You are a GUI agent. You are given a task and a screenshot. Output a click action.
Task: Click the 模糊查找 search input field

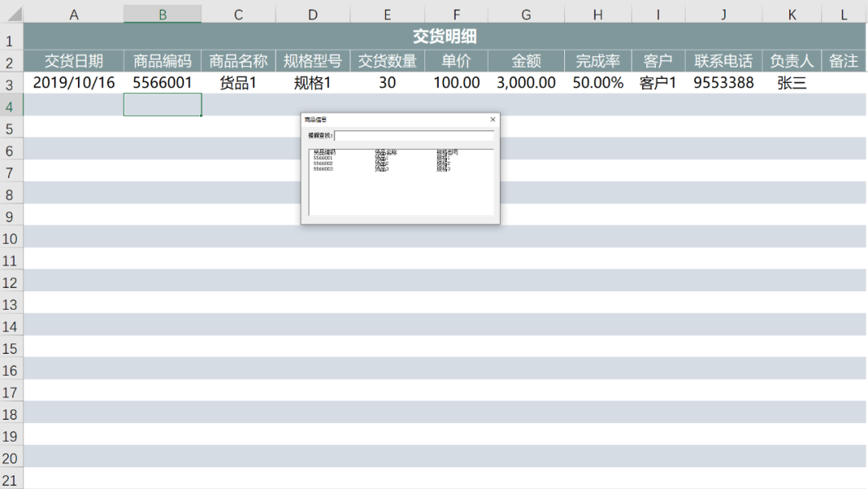pyautogui.click(x=414, y=136)
